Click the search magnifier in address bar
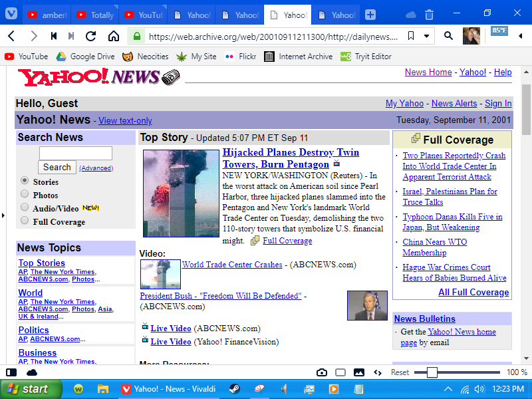 pyautogui.click(x=448, y=36)
